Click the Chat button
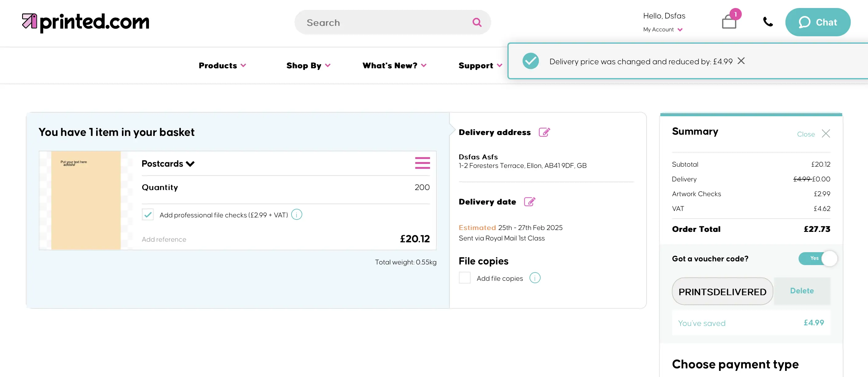 click(817, 22)
